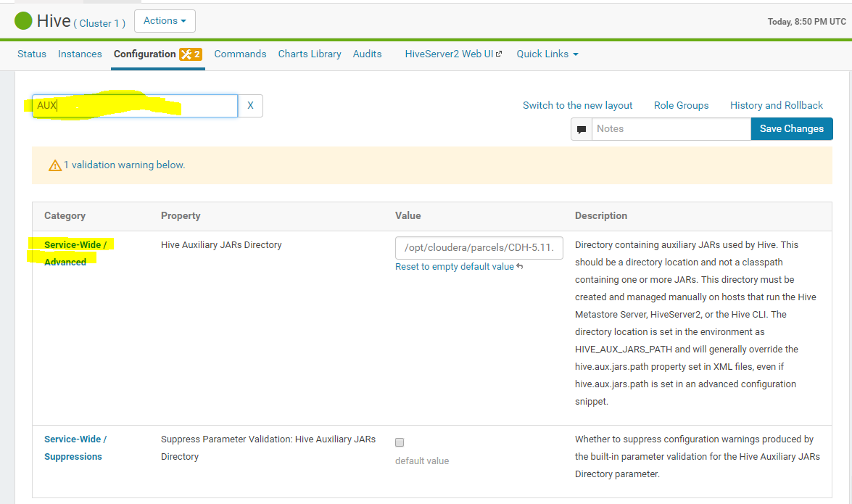
Task: Click the reset arrow icon beside default value
Action: click(x=520, y=266)
